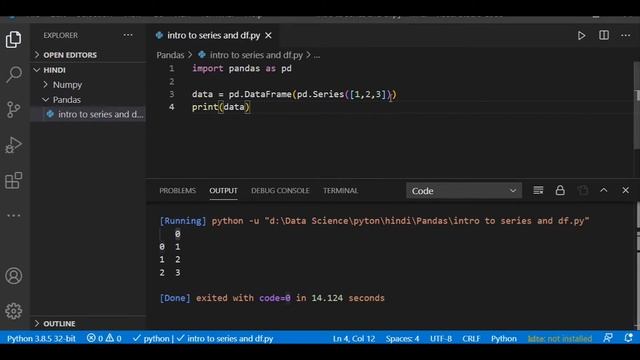Select the intro to series and df.py editor tab
This screenshot has width=640, height=360.
[x=213, y=36]
